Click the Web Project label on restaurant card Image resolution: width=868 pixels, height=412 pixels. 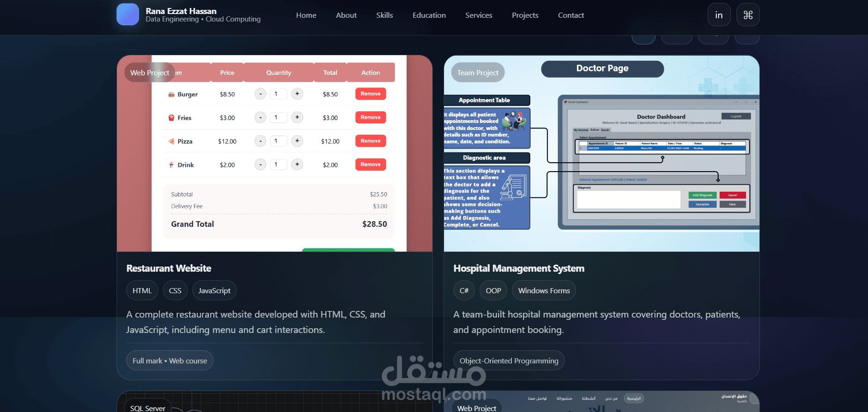coord(150,72)
